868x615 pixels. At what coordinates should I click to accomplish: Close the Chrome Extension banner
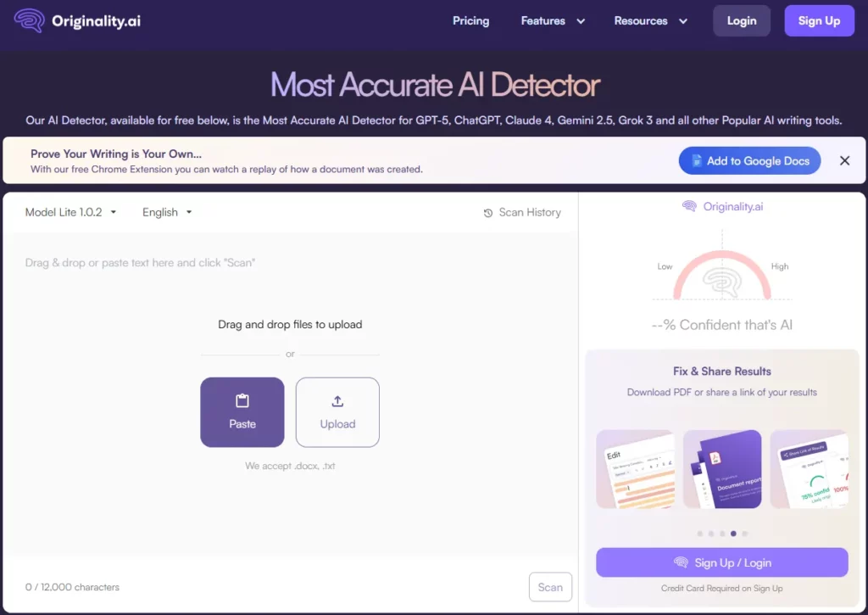[844, 160]
